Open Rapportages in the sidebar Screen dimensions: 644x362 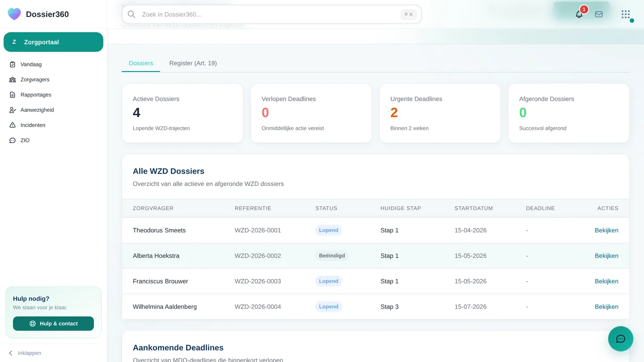53,95
